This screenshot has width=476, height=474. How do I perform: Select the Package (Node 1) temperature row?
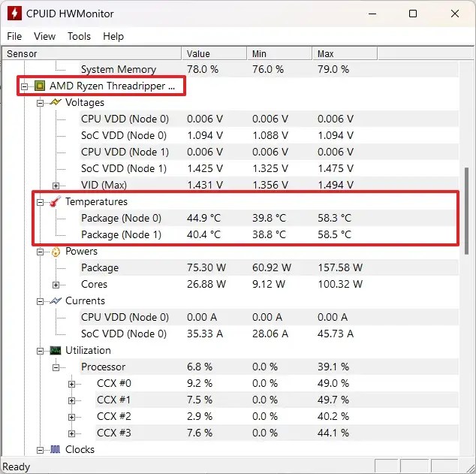pyautogui.click(x=269, y=234)
